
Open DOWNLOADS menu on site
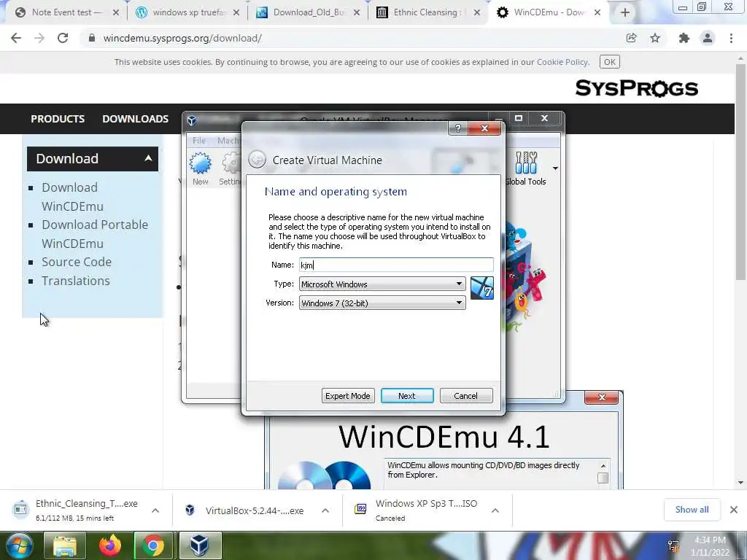click(x=135, y=119)
